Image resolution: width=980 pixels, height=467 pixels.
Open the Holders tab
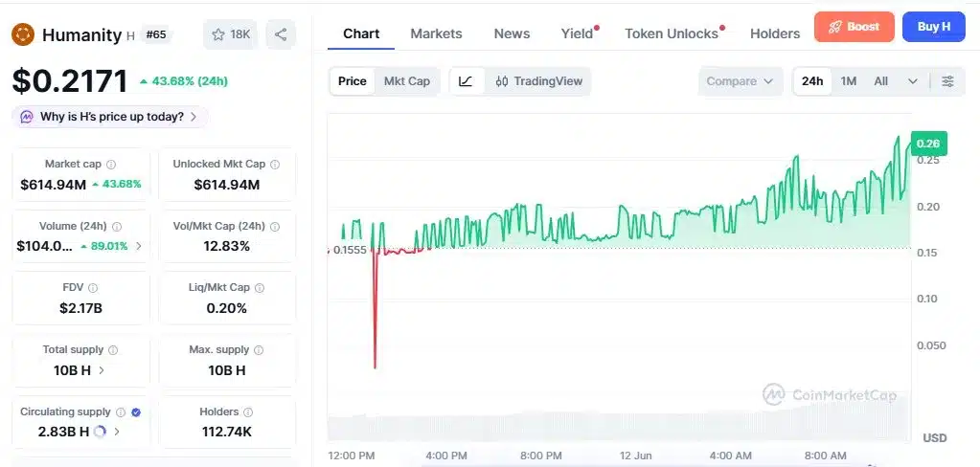[775, 33]
